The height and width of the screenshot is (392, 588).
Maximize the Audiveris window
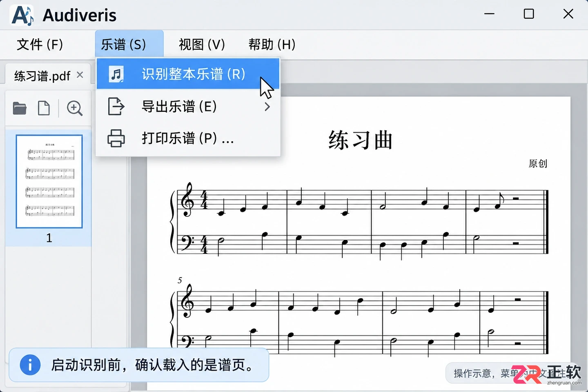coord(529,14)
